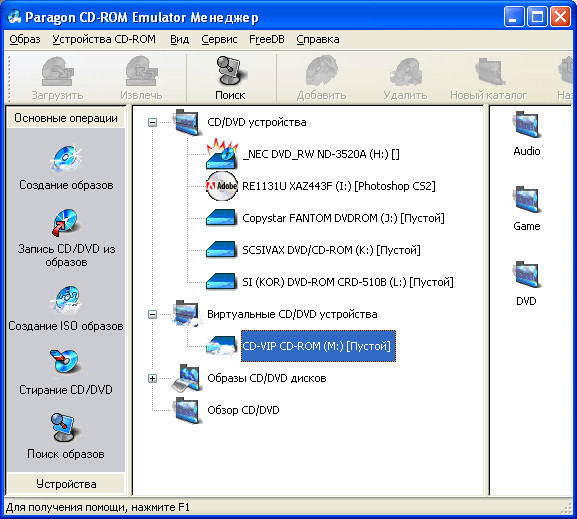Select CD-VIP CD-ROM (M:) [Пустой] entry
577x519 pixels.
click(318, 346)
